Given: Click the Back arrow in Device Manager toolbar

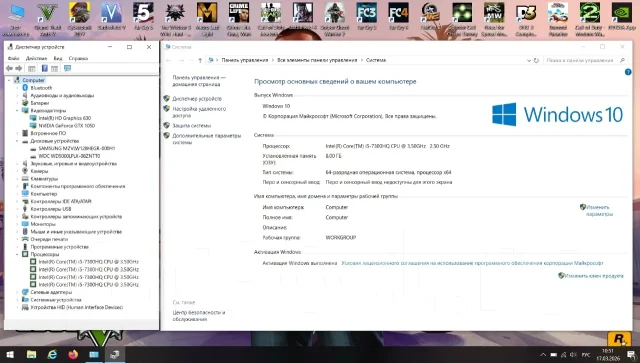Looking at the screenshot, I should coord(9,69).
